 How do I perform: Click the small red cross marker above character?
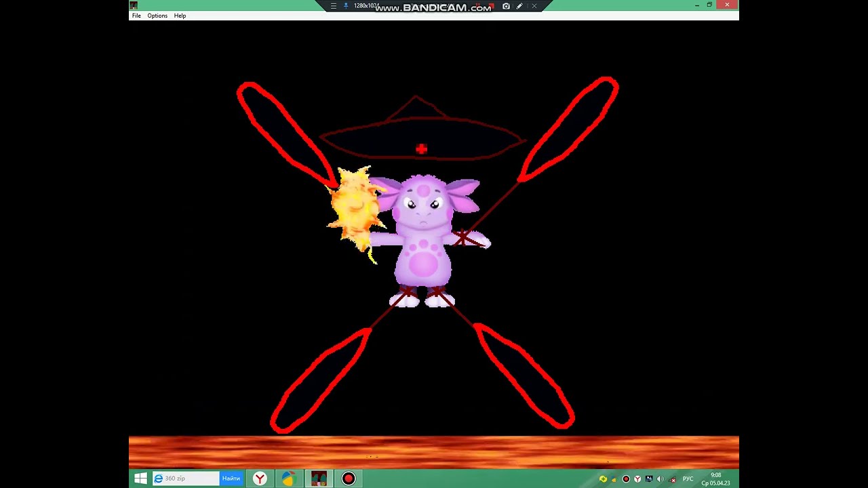pyautogui.click(x=421, y=149)
